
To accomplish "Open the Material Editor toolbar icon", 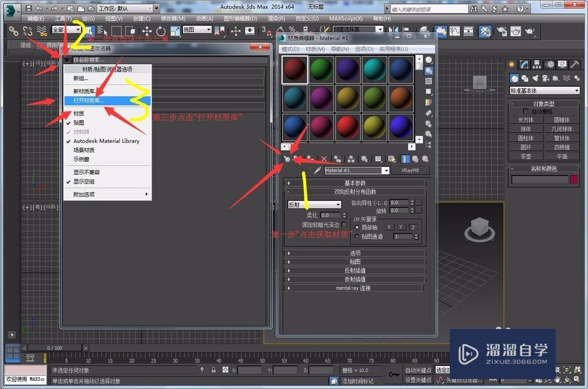I will (x=485, y=31).
